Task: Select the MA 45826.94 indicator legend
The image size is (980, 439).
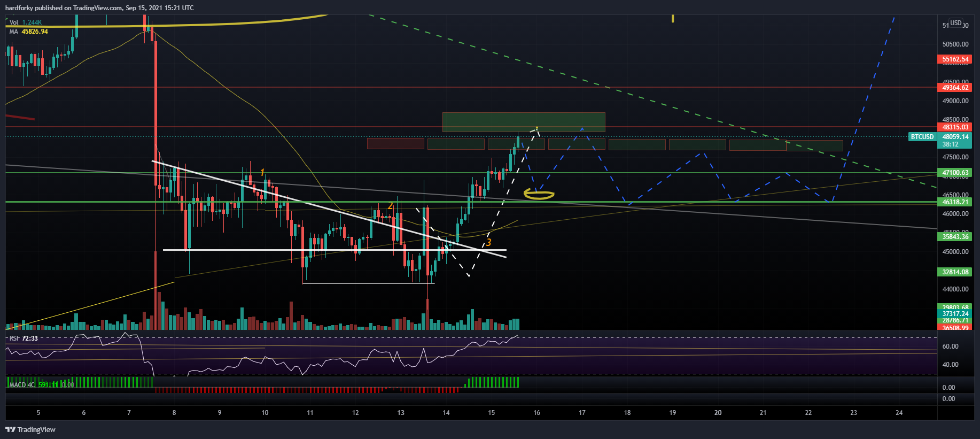Action: coord(28,32)
